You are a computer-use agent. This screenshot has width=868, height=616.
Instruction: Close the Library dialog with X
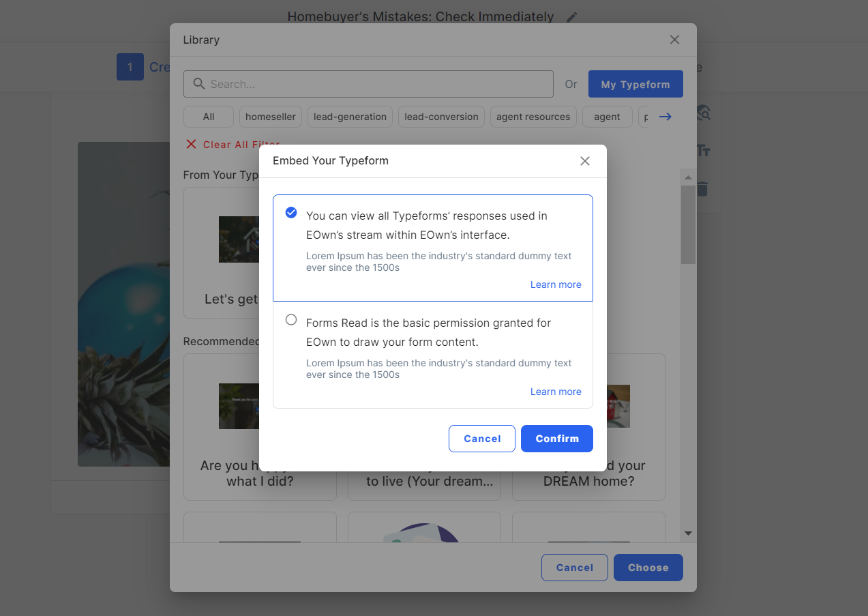(x=674, y=40)
